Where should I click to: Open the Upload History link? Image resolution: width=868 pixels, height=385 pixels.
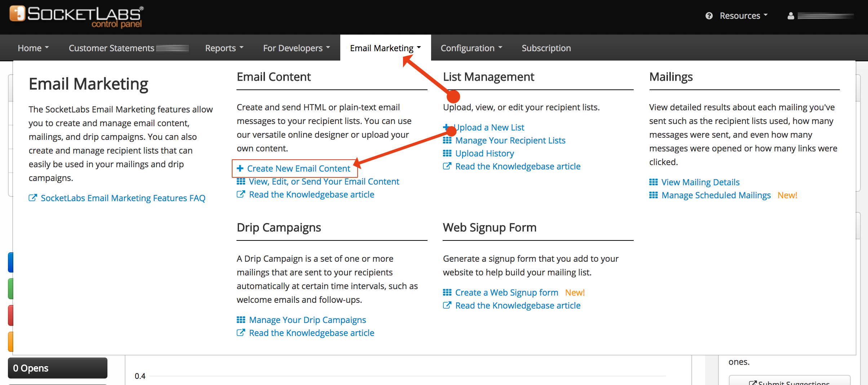pyautogui.click(x=484, y=153)
